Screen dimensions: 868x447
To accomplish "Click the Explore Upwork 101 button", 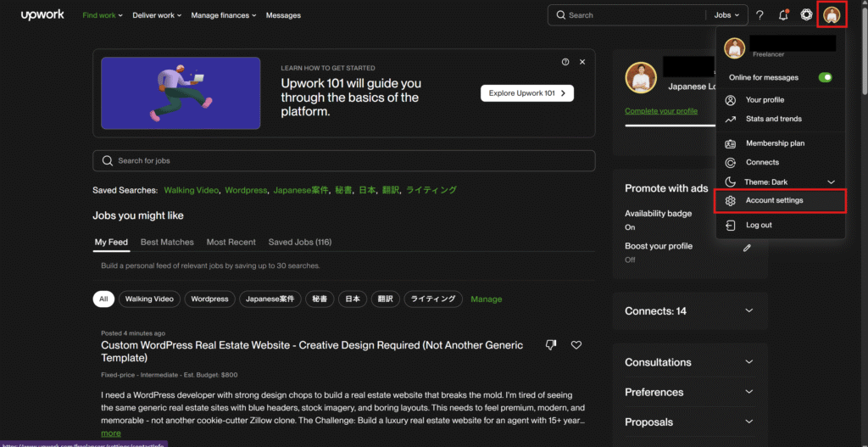I will click(526, 92).
